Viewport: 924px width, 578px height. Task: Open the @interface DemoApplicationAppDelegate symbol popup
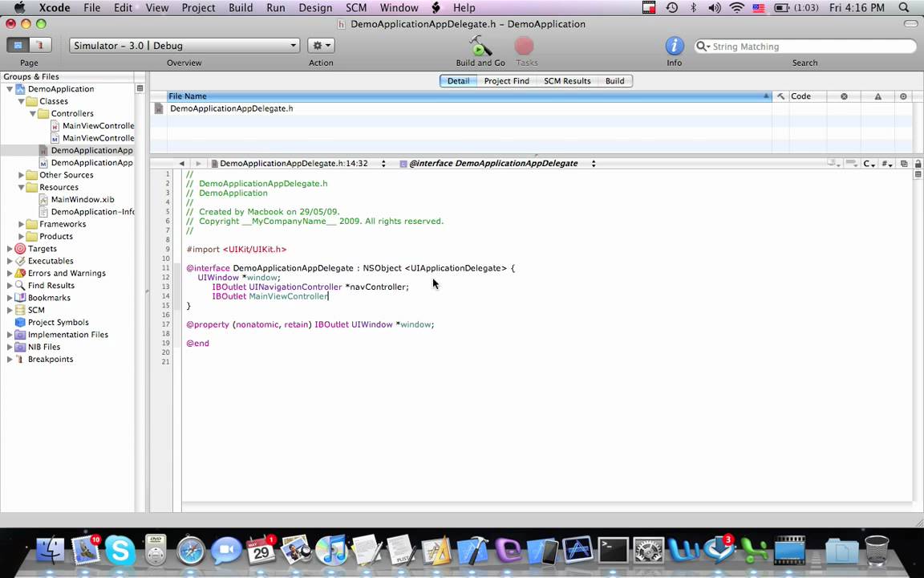coord(498,164)
